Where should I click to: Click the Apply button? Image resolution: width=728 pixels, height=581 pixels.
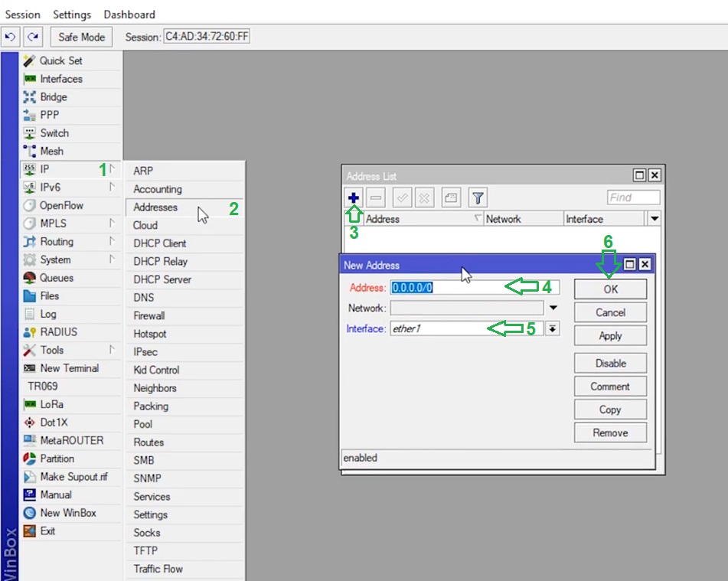coord(610,336)
